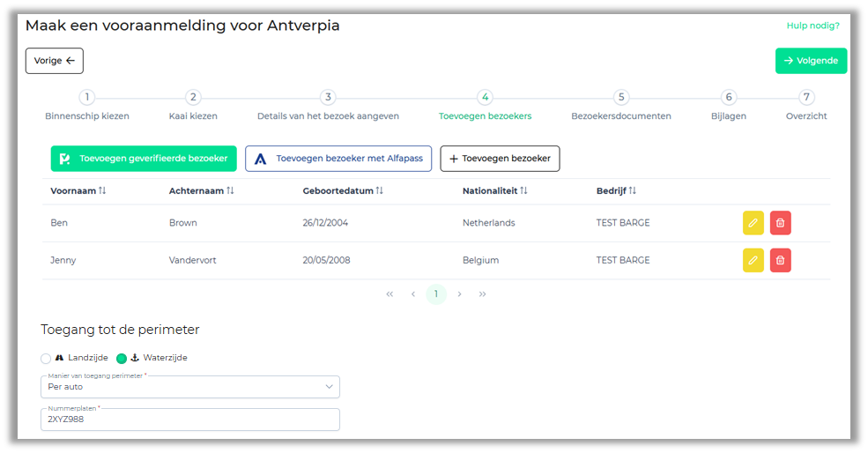
Task: Delete visitor Jenny Vandervort with trash icon
Action: click(780, 260)
